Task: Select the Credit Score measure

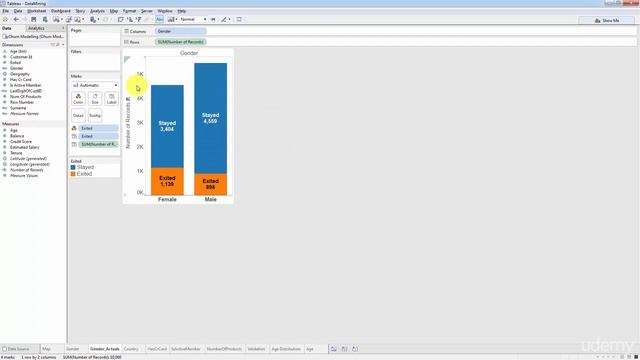Action: [21, 141]
